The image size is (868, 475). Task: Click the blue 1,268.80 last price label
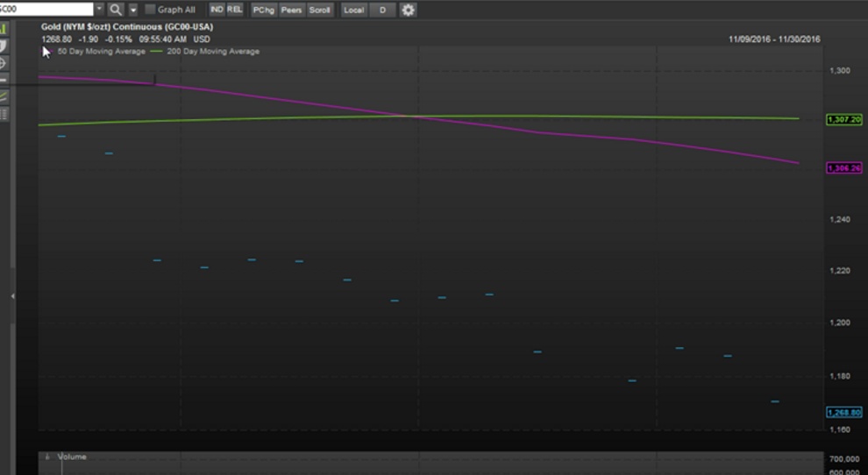pyautogui.click(x=844, y=413)
